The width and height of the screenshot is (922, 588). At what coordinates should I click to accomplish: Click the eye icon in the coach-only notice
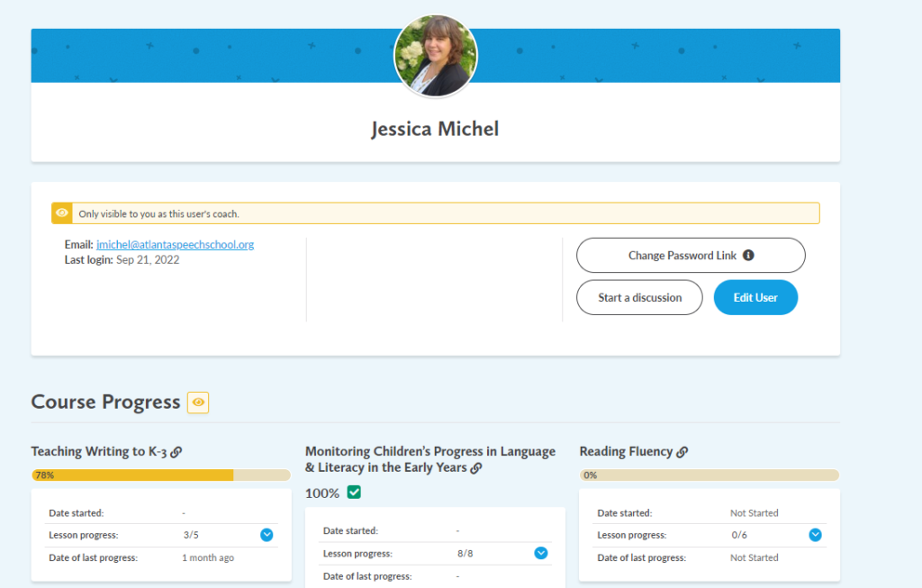(x=62, y=213)
